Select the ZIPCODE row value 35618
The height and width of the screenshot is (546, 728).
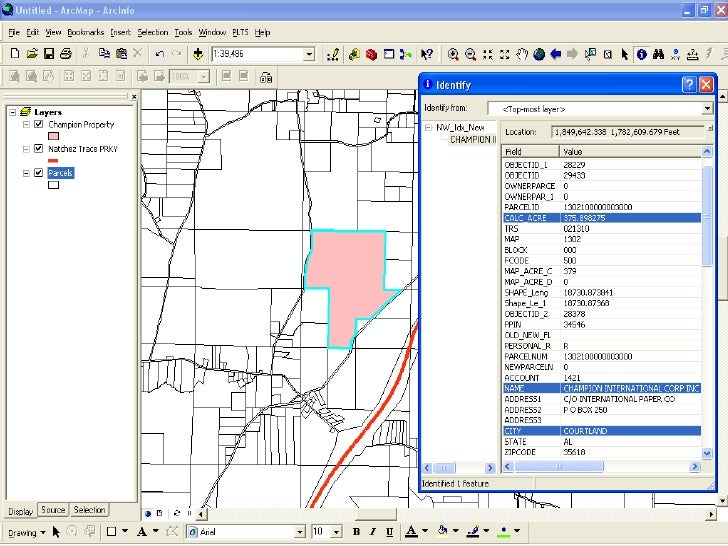[574, 452]
